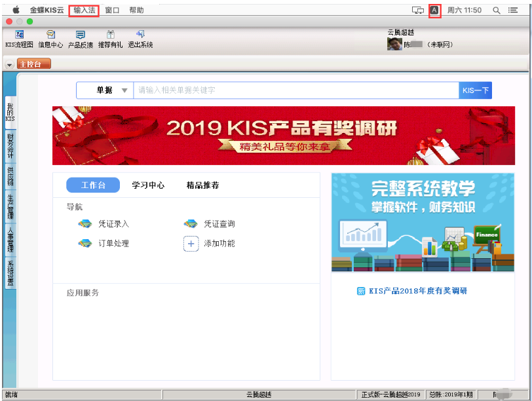Click the 应用服务 section heading
The height and width of the screenshot is (401, 532).
[83, 293]
